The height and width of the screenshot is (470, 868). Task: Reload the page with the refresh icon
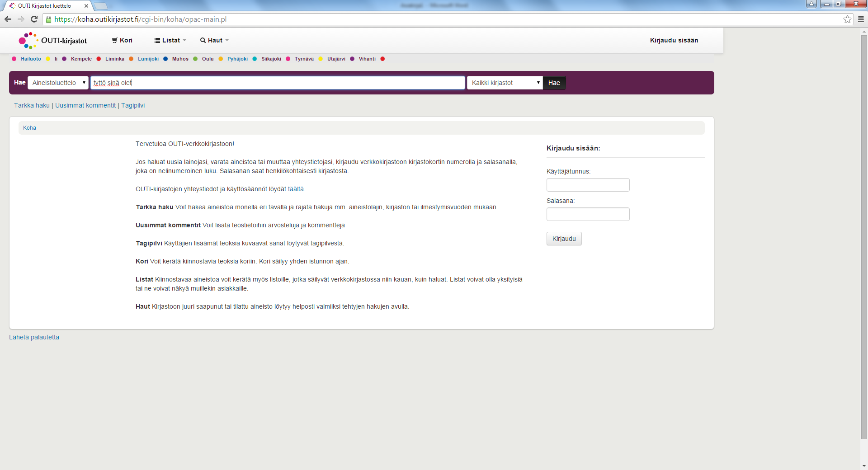[34, 19]
